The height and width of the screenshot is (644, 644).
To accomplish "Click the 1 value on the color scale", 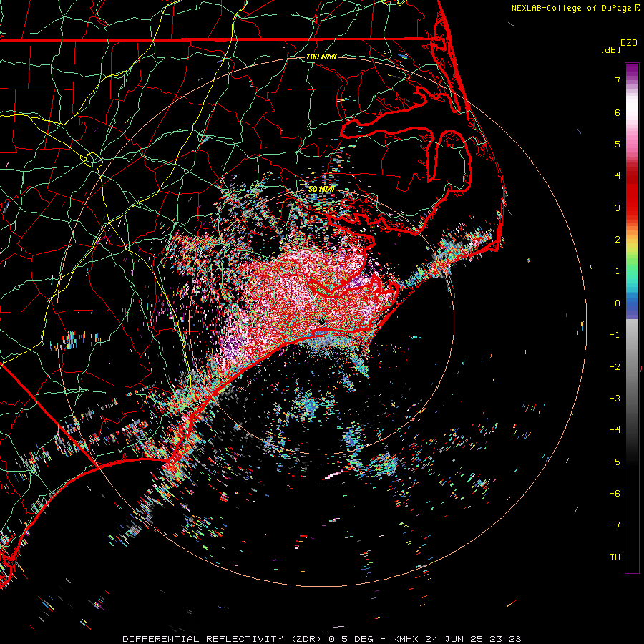I will tap(618, 271).
